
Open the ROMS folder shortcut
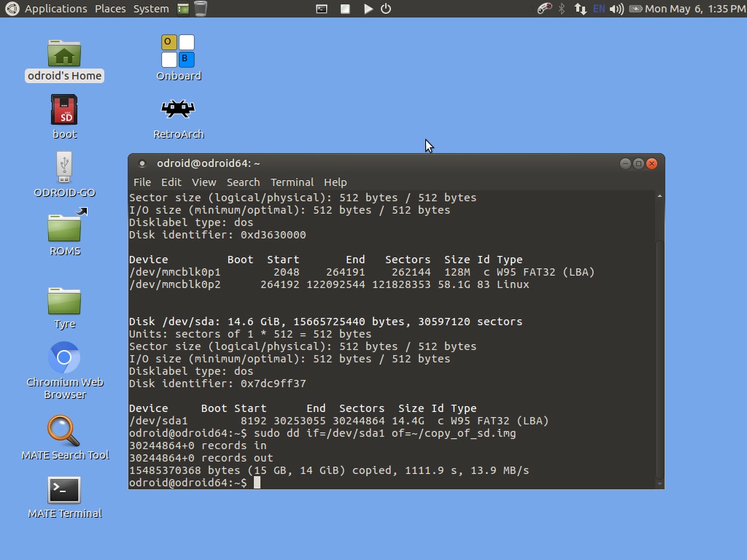coord(66,227)
